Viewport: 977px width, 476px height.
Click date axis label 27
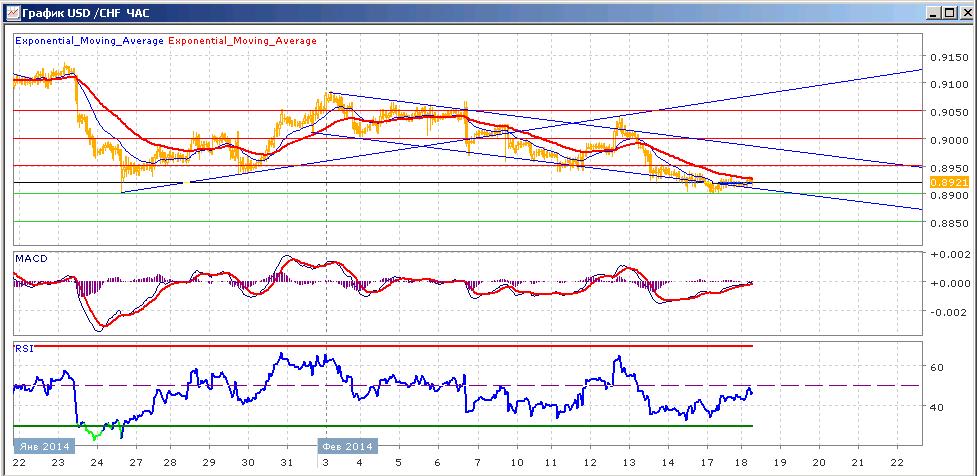(x=135, y=464)
